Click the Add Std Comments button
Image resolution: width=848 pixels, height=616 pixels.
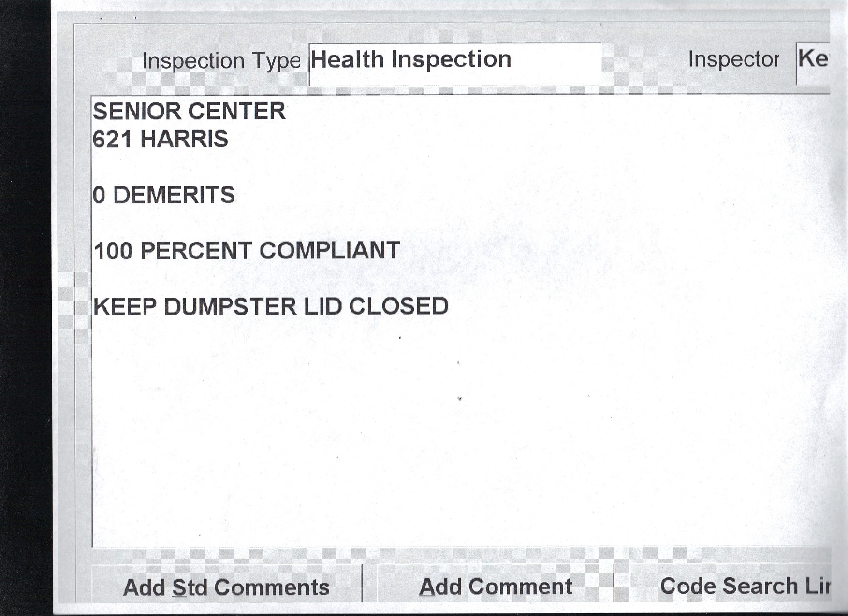pyautogui.click(x=226, y=587)
